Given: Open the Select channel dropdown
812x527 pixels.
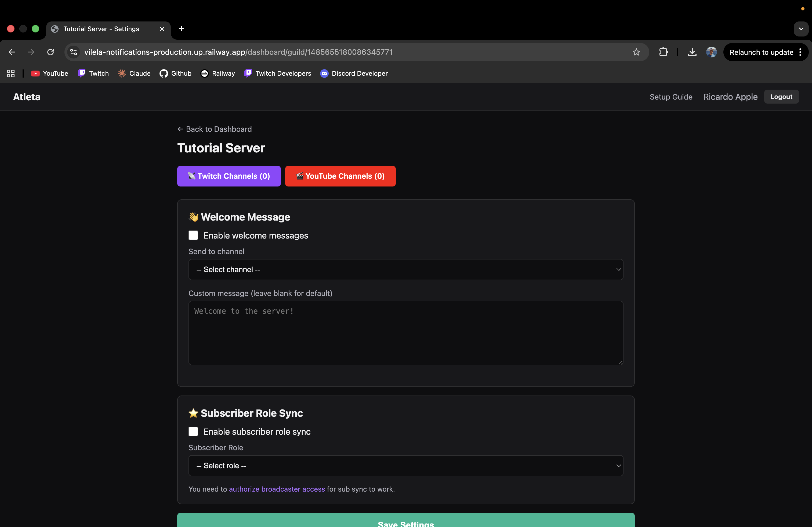Looking at the screenshot, I should coord(405,269).
